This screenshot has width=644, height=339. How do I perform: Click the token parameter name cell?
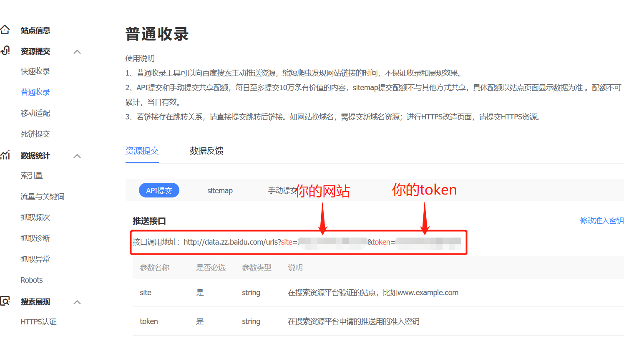click(x=149, y=321)
